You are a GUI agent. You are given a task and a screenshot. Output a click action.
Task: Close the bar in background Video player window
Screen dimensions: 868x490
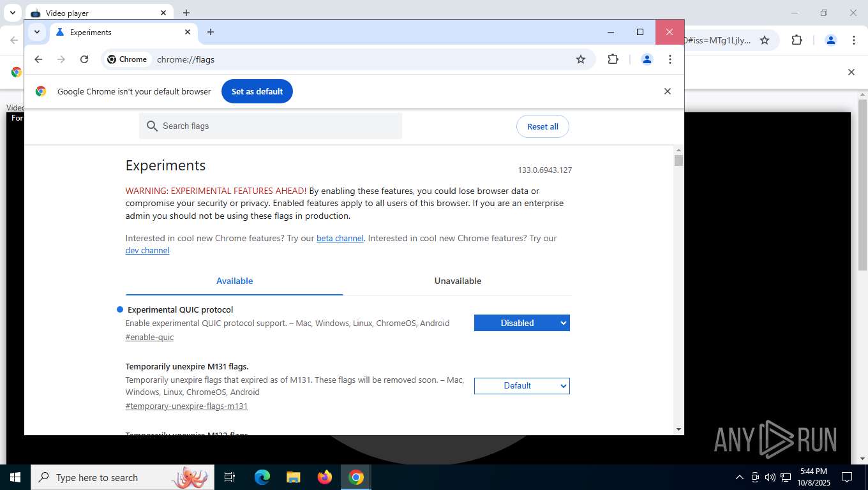coord(851,72)
